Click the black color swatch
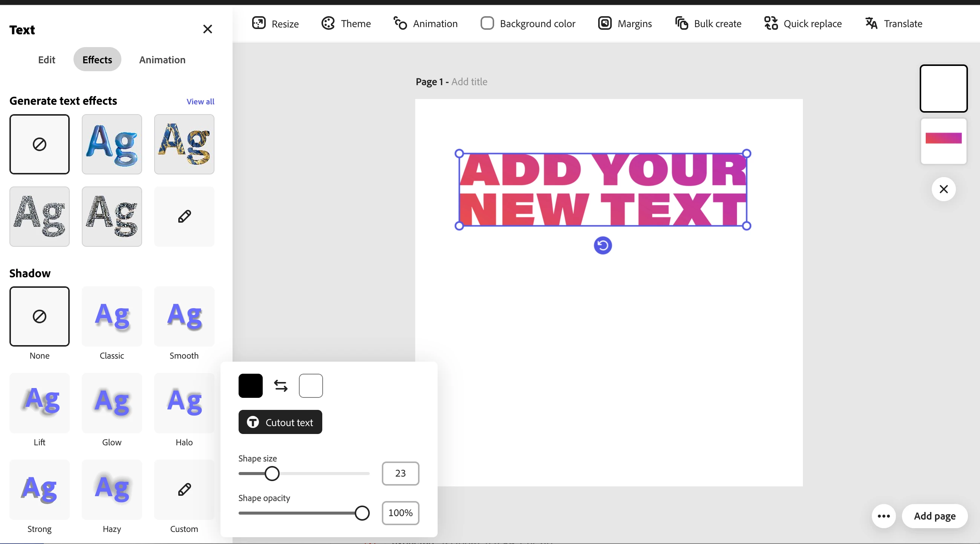This screenshot has height=544, width=980. click(x=250, y=385)
